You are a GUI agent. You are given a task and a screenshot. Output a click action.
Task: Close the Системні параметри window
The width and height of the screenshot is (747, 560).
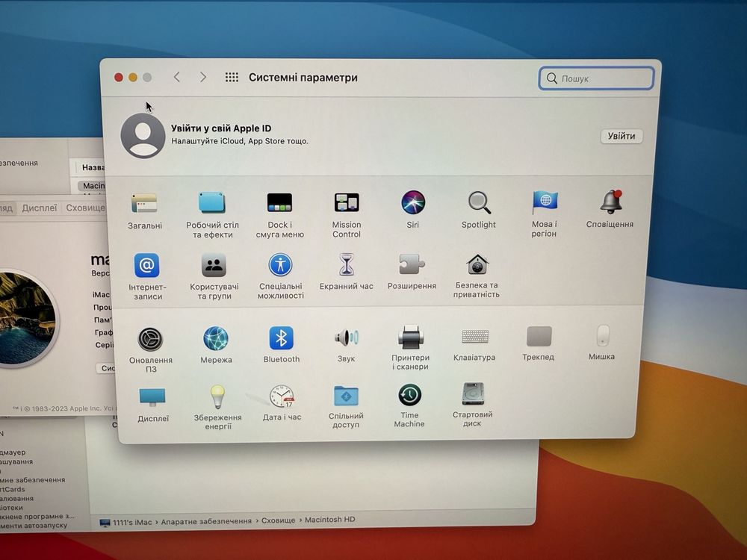pyautogui.click(x=119, y=77)
